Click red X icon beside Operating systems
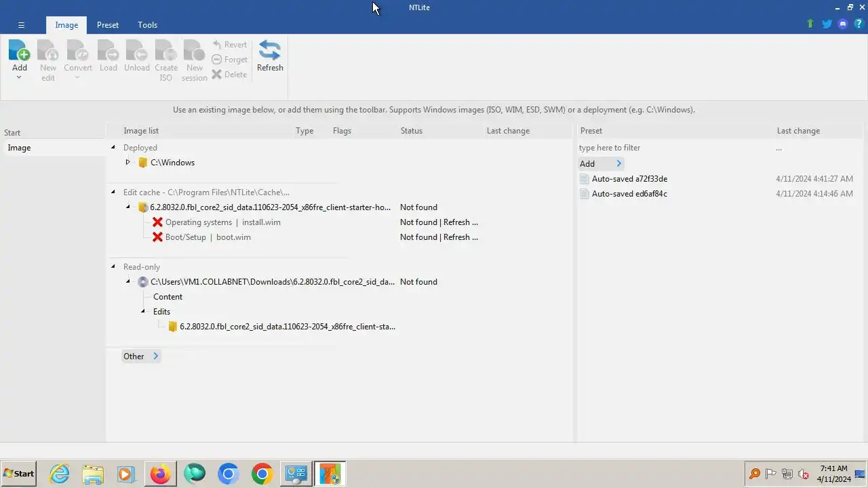The height and width of the screenshot is (488, 868). (157, 222)
